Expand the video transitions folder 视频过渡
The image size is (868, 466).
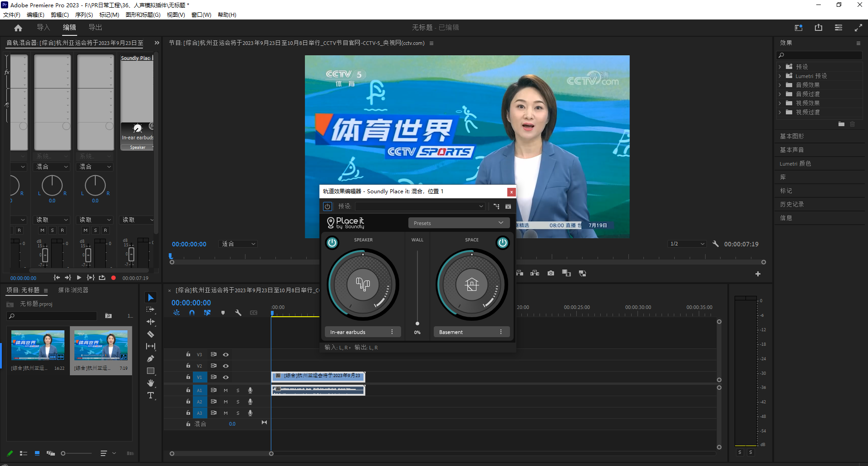(780, 112)
